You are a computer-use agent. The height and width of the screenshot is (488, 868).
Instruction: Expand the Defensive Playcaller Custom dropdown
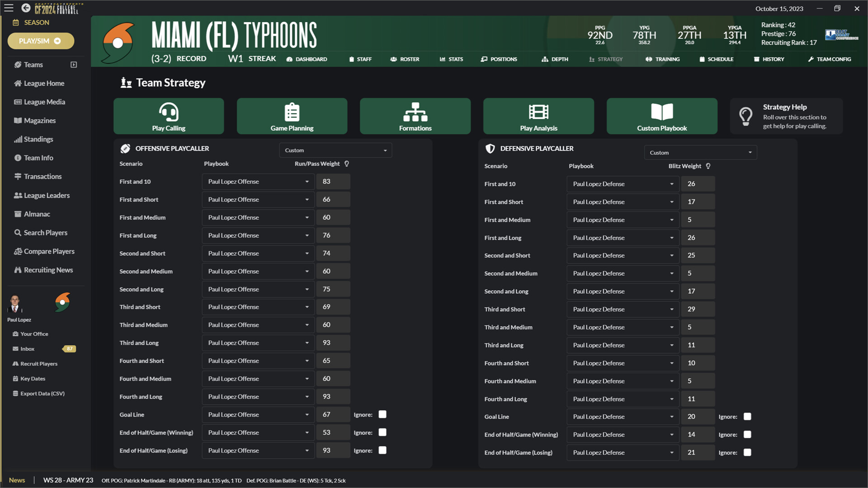700,152
